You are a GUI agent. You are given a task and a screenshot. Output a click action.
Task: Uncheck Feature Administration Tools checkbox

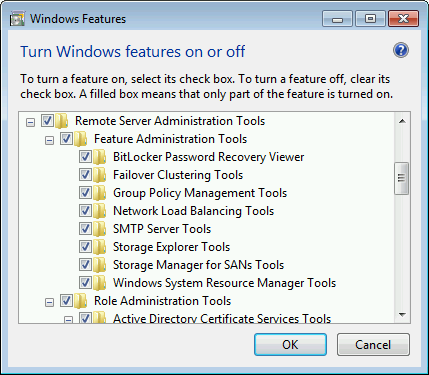pyautogui.click(x=66, y=139)
